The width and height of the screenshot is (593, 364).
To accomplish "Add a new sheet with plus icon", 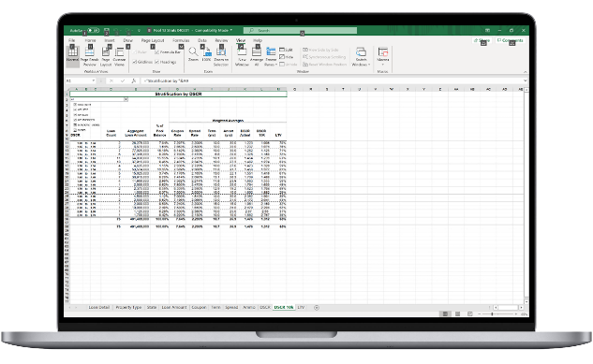I will pyautogui.click(x=317, y=307).
